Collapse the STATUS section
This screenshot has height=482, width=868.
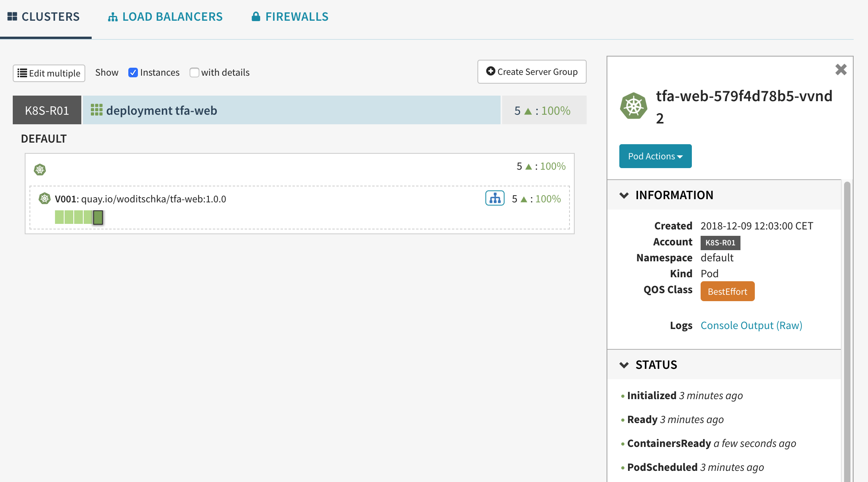pos(624,365)
